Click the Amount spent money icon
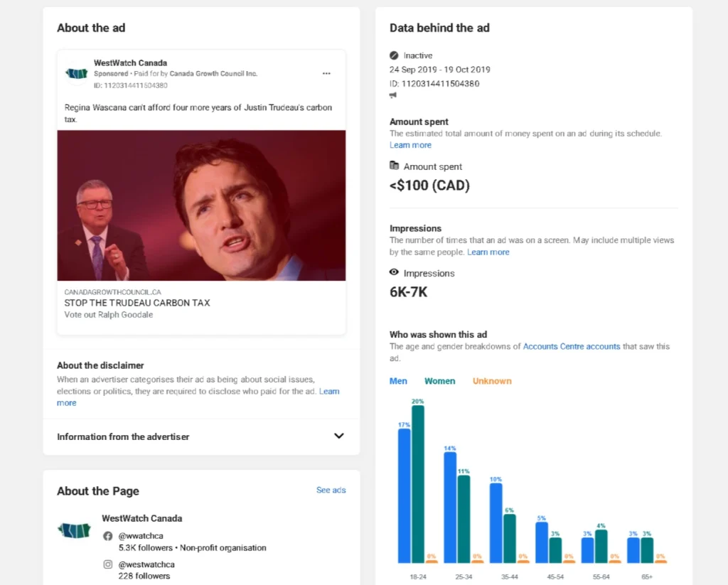Screen dimensions: 728x585 coord(395,166)
